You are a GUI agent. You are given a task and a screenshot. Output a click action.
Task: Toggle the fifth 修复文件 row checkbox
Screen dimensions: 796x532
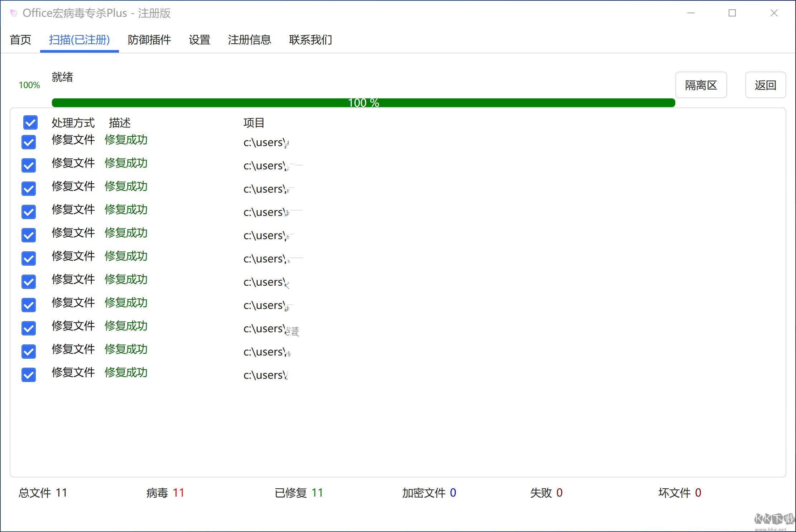click(x=29, y=235)
